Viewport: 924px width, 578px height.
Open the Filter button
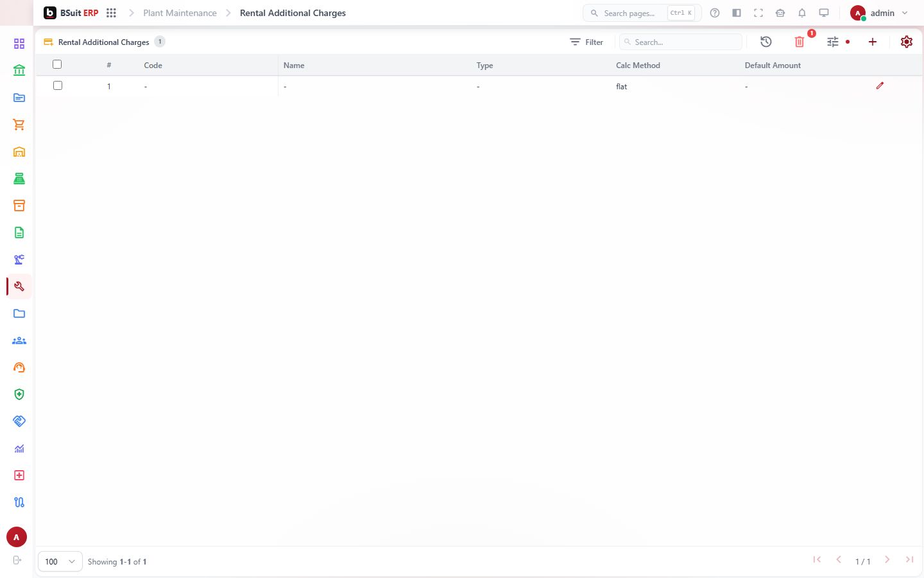click(586, 42)
